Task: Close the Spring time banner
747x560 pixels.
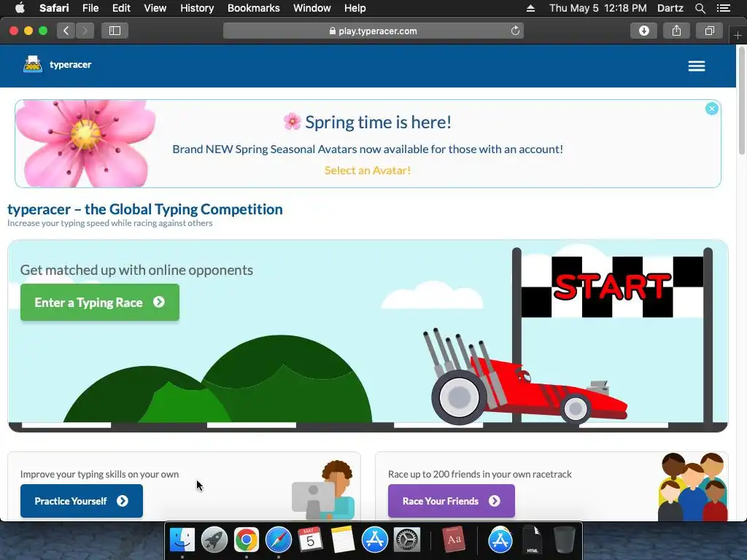Action: 712,109
